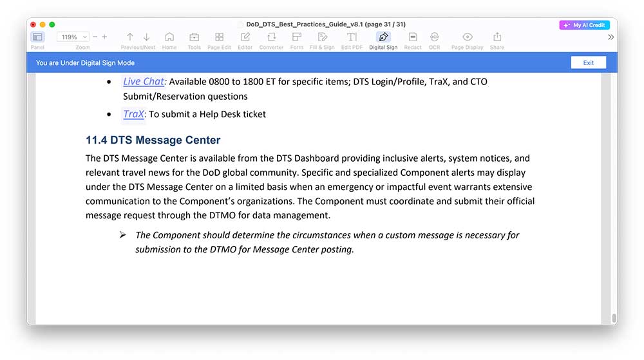Open the TraX hyperlink

[133, 114]
